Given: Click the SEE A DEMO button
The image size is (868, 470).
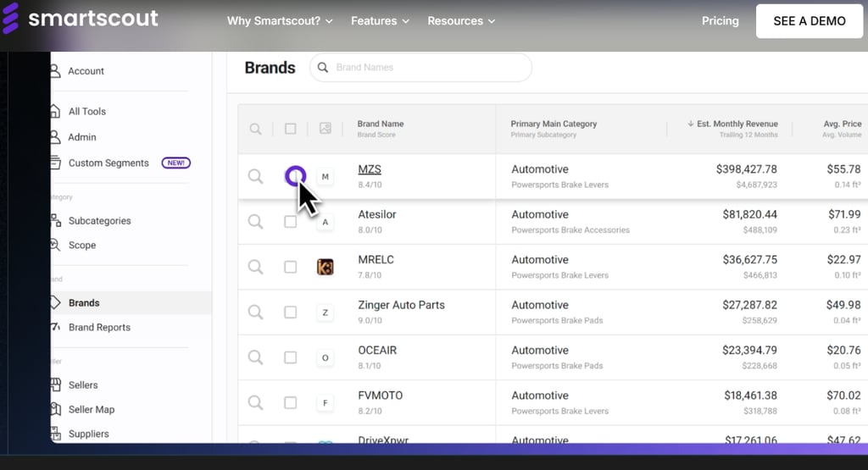Looking at the screenshot, I should (x=810, y=21).
